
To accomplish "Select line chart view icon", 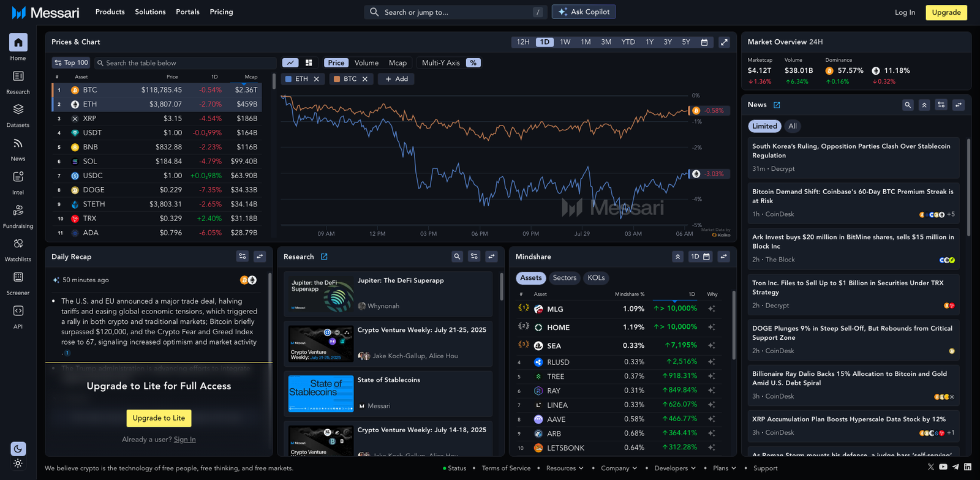I will click(x=290, y=63).
